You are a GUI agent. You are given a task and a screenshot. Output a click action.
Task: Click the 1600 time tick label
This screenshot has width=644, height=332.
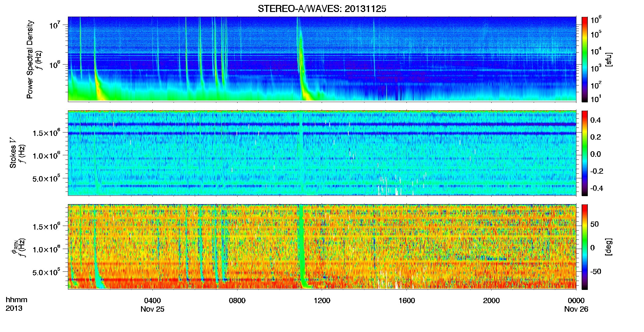pyautogui.click(x=407, y=301)
